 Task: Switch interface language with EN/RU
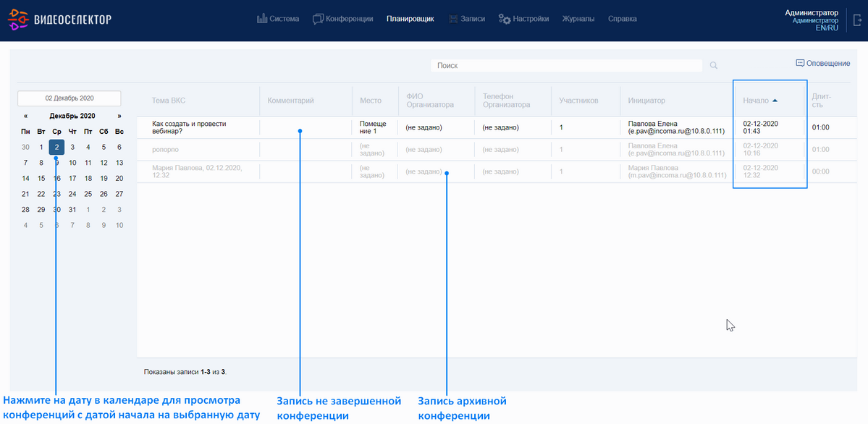point(827,28)
